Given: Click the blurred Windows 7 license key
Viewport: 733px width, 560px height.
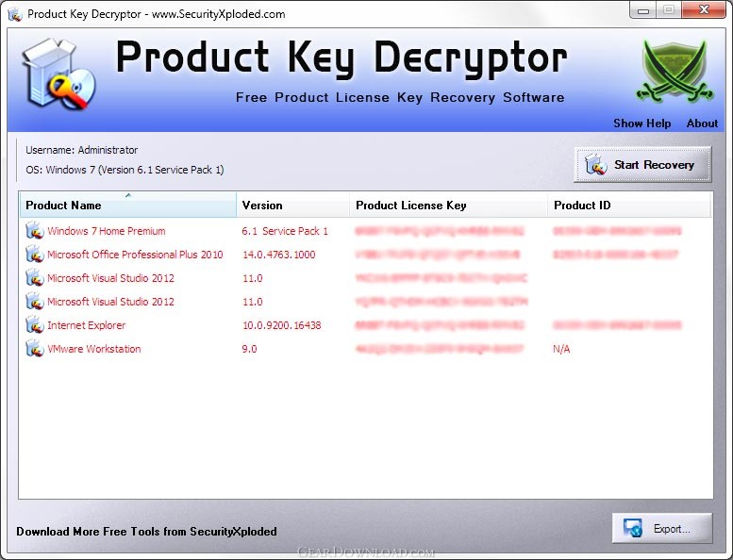Looking at the screenshot, I should (440, 231).
